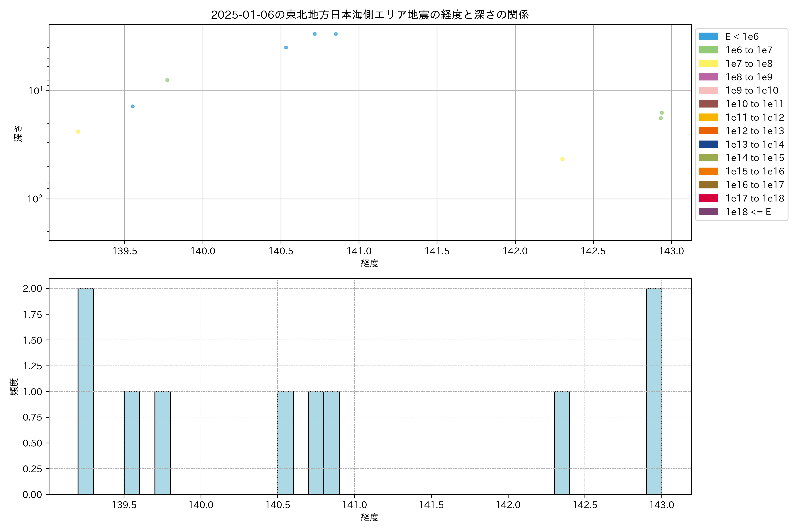Click the leftmost histogram bar of height 2
This screenshot has width=798, height=532.
click(x=86, y=391)
